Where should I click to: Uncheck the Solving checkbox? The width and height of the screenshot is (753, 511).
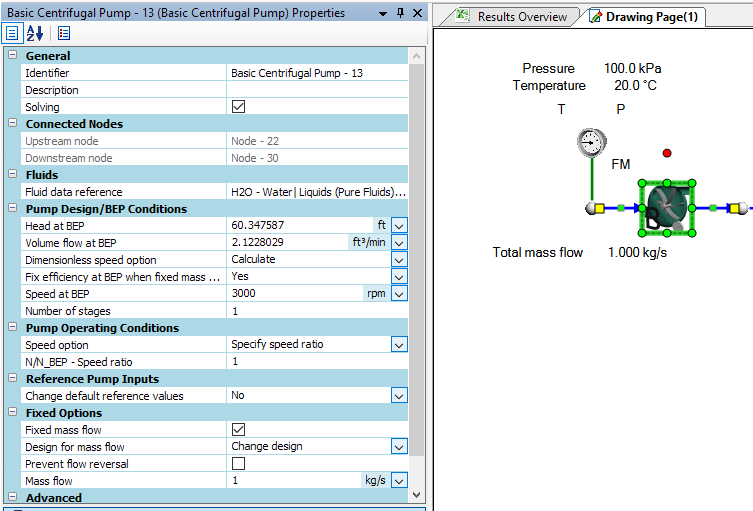[238, 107]
